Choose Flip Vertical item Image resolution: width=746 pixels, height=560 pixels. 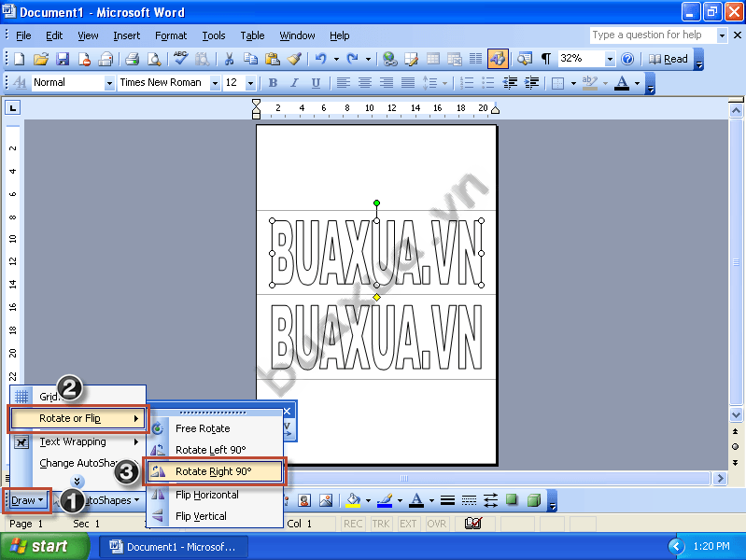tap(215, 516)
